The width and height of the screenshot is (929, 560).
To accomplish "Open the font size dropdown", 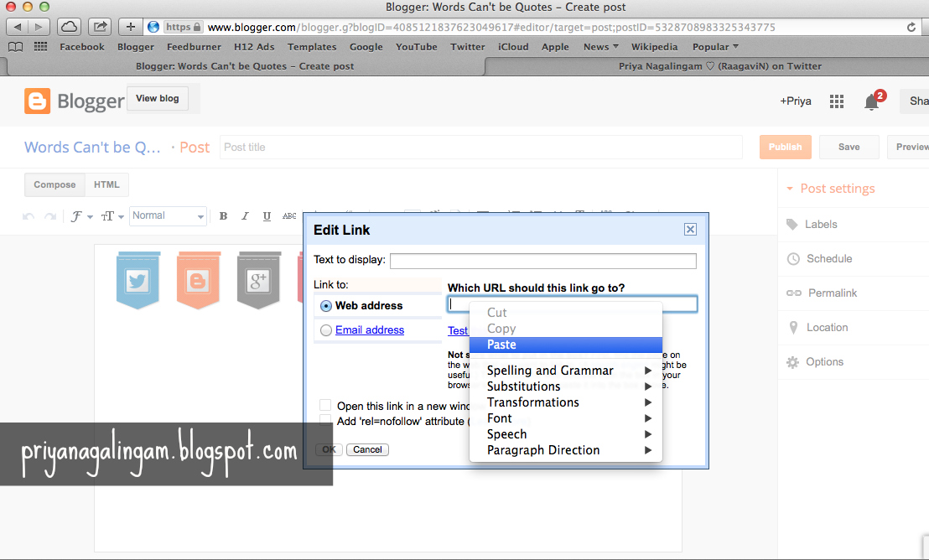I will click(x=112, y=216).
